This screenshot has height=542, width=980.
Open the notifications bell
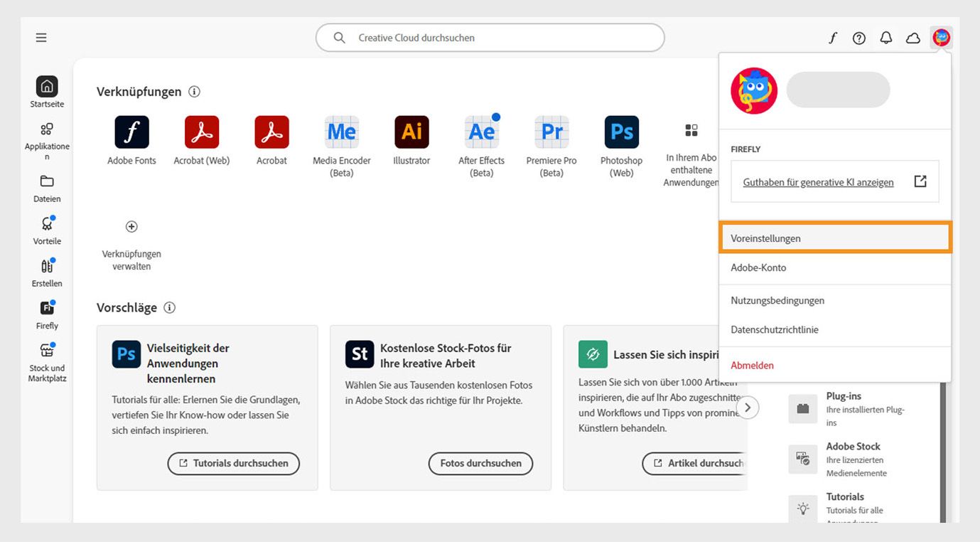pyautogui.click(x=886, y=38)
